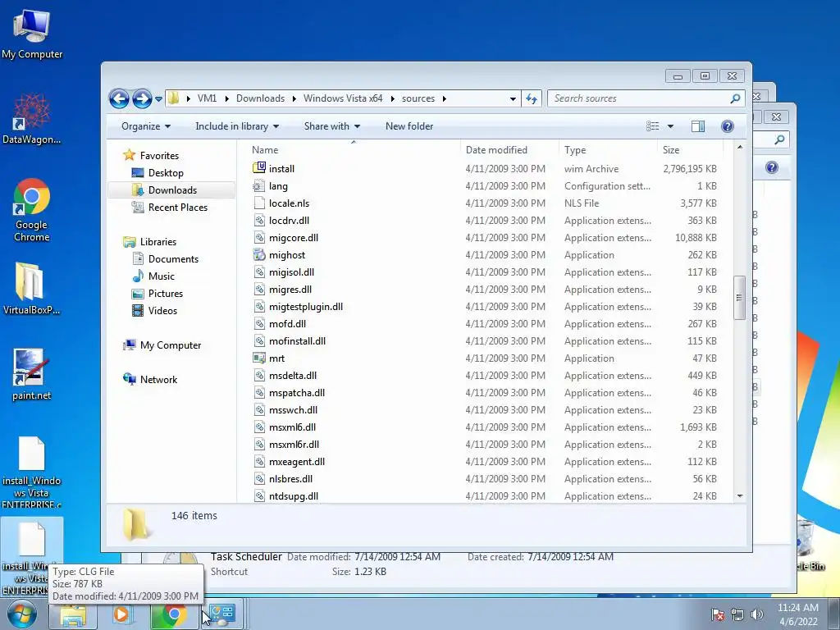Open Pictures library
This screenshot has width=840, height=630.
165,294
